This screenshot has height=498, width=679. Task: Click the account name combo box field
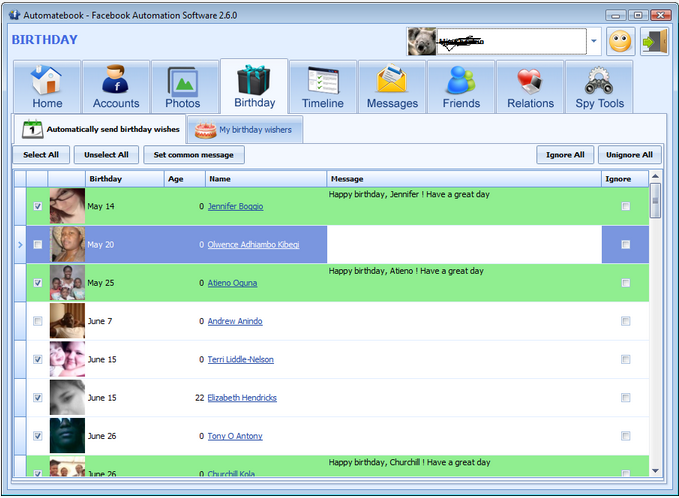pyautogui.click(x=511, y=42)
